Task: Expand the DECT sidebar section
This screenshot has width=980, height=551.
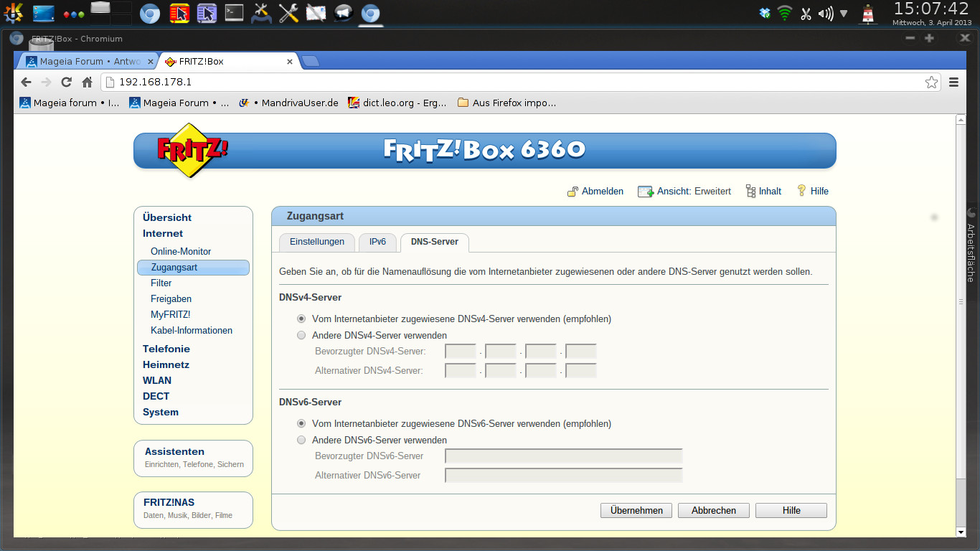Action: [x=156, y=396]
